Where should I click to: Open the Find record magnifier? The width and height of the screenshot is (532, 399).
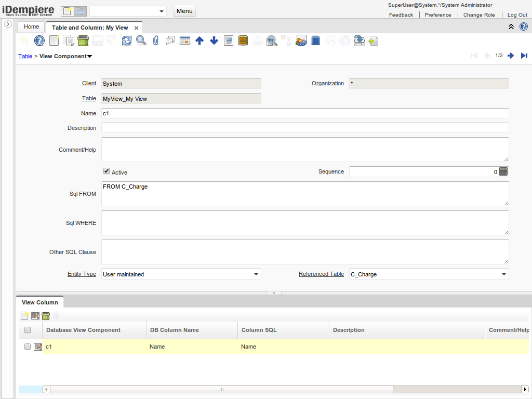pyautogui.click(x=141, y=41)
